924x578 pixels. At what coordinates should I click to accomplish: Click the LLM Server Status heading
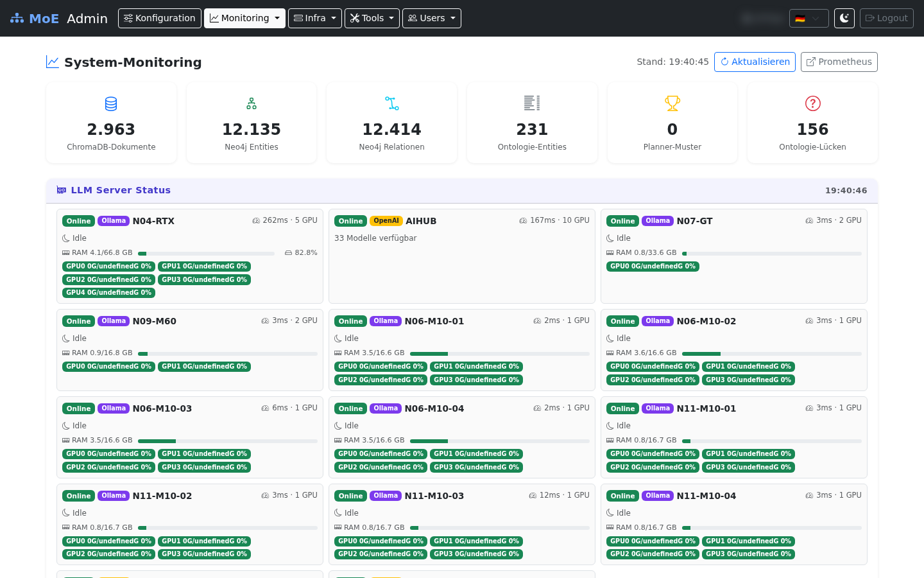point(121,190)
